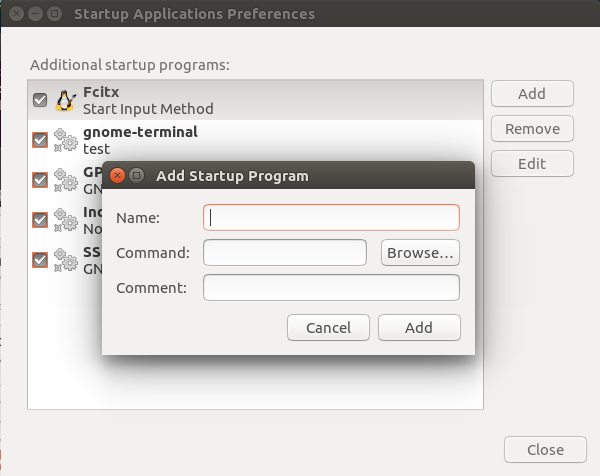Click gear icon of the In entry
The image size is (600, 476).
[66, 220]
